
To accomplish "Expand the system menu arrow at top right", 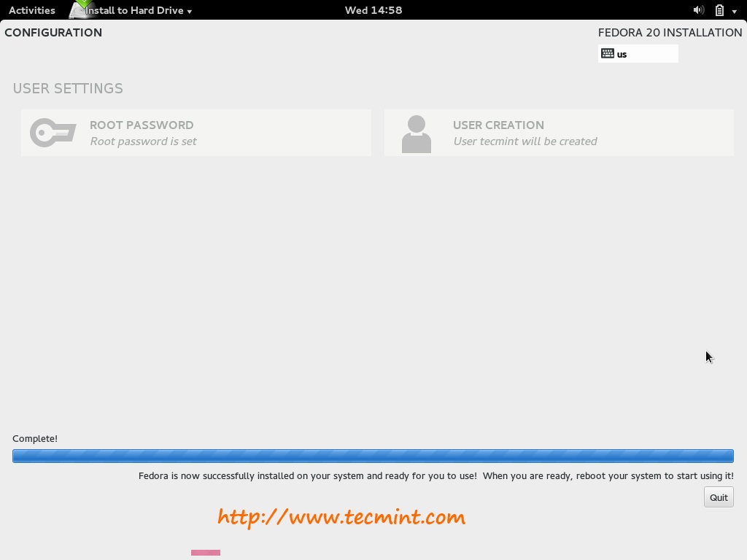I will tap(734, 11).
